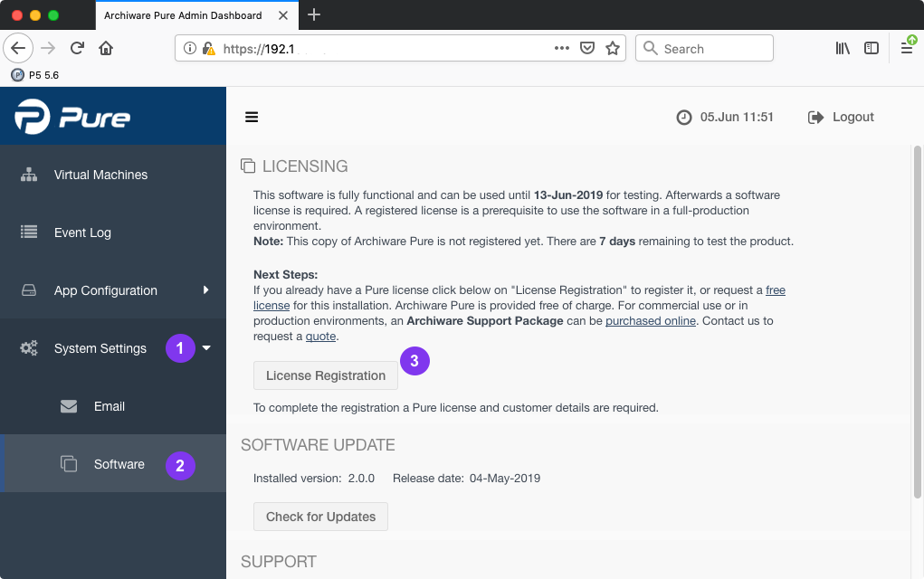Click Logout in the top bar

tap(842, 117)
